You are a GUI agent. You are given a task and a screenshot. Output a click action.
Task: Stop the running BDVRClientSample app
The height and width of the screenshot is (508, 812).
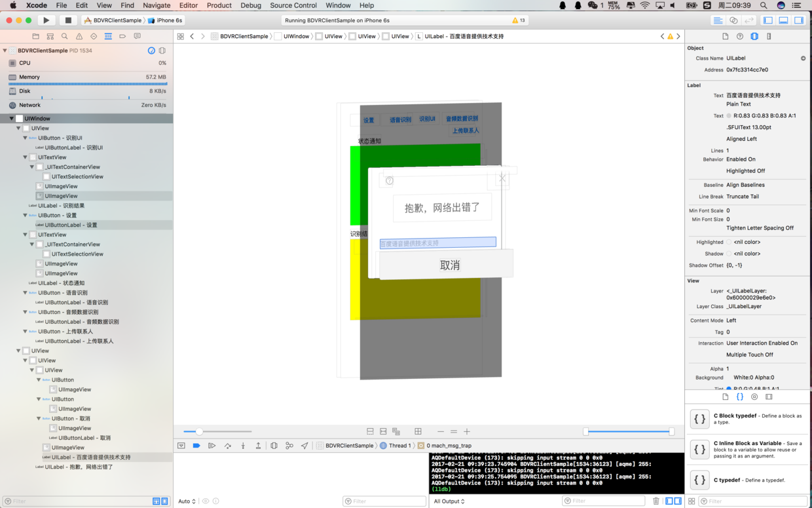(69, 20)
